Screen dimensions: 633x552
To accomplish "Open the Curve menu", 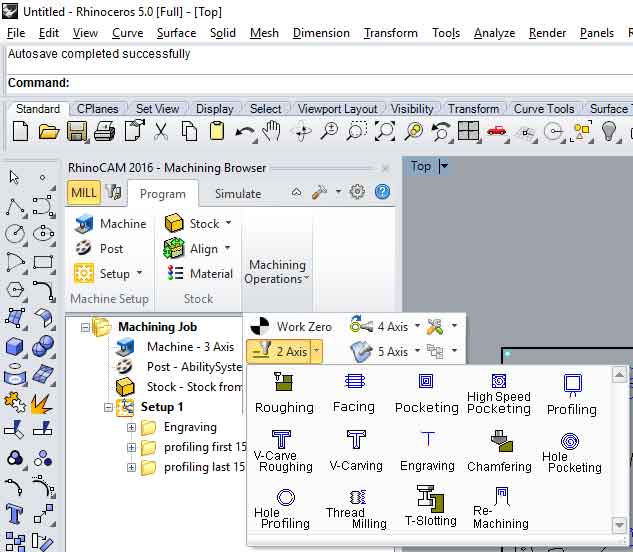I will coord(128,33).
